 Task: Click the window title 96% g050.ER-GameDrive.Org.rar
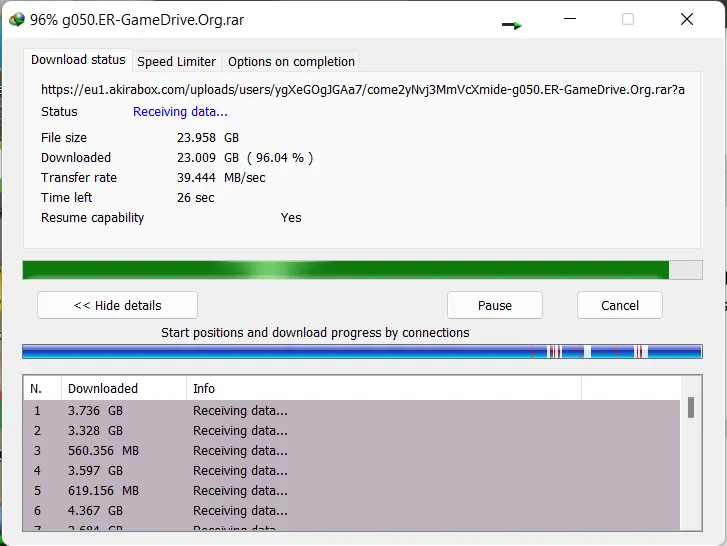(137, 20)
